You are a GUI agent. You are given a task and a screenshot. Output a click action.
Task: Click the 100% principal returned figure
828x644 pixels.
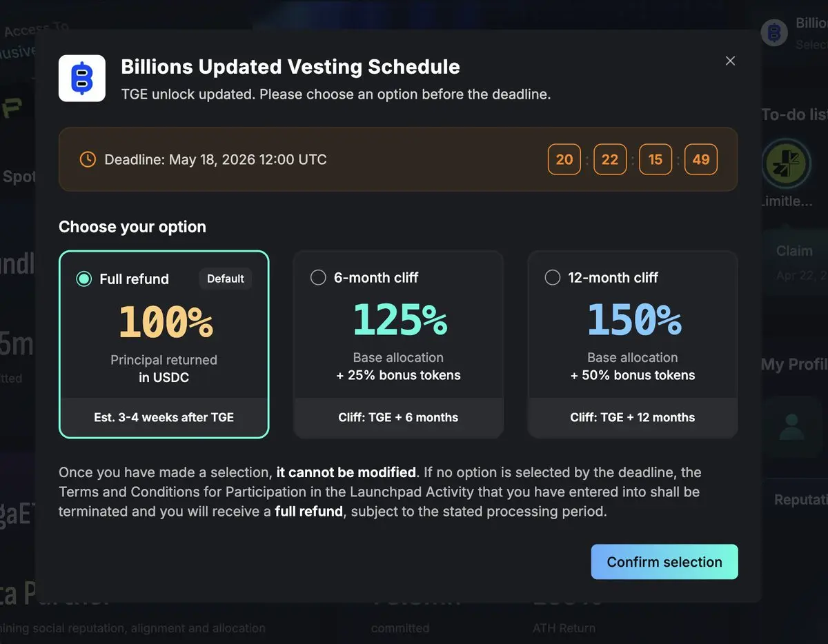tap(165, 321)
